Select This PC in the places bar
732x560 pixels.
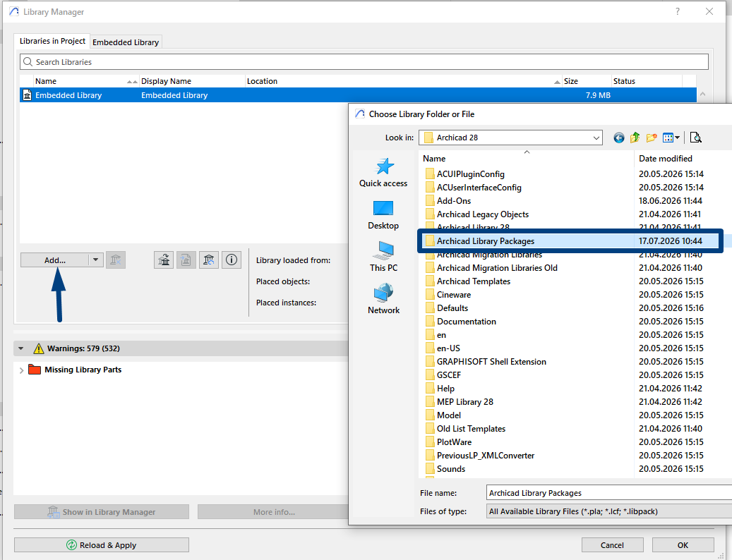click(x=383, y=257)
